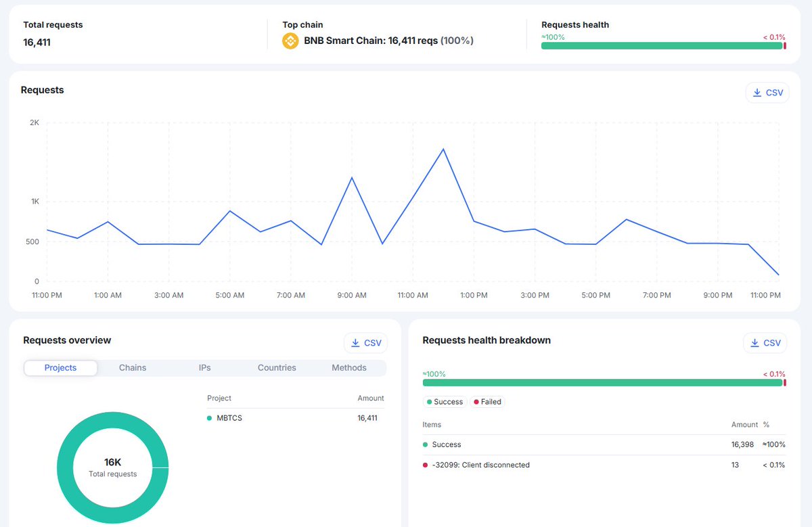Image resolution: width=812 pixels, height=527 pixels.
Task: Toggle the Success legend filter
Action: (445, 402)
